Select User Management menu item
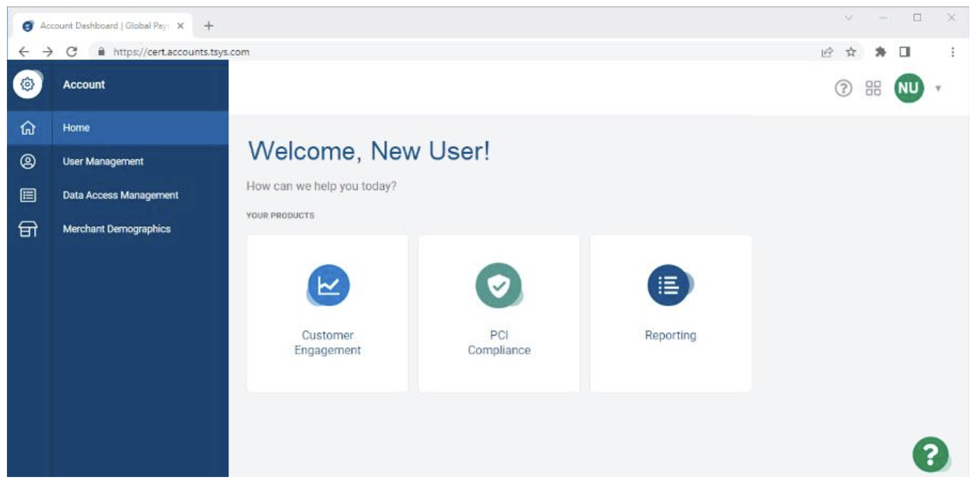 pyautogui.click(x=103, y=162)
